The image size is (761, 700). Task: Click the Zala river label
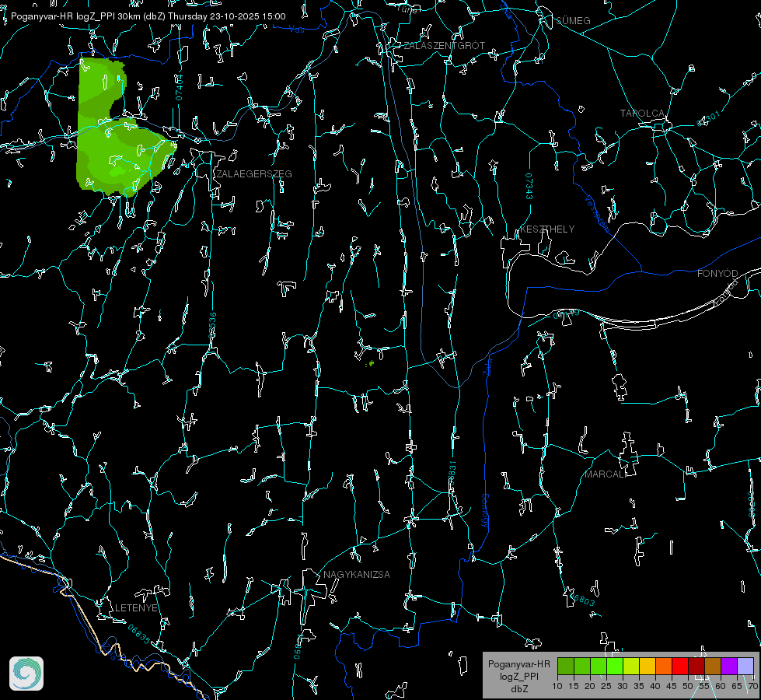point(488,366)
